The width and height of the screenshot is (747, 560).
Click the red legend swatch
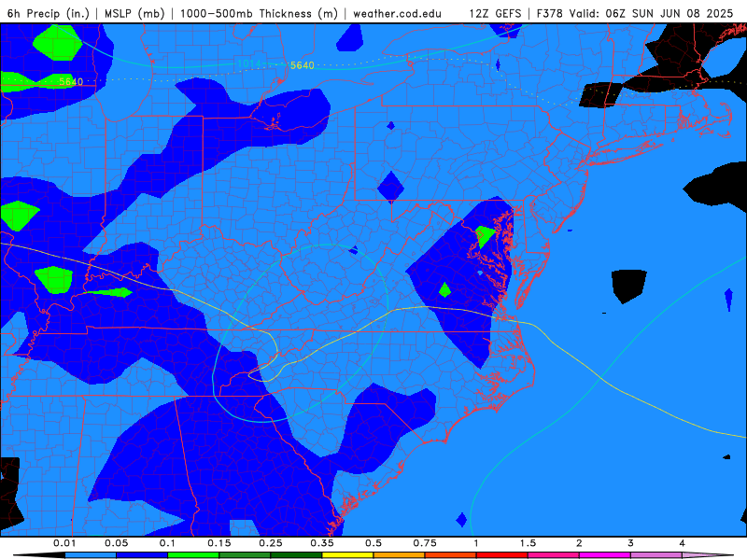502,555
